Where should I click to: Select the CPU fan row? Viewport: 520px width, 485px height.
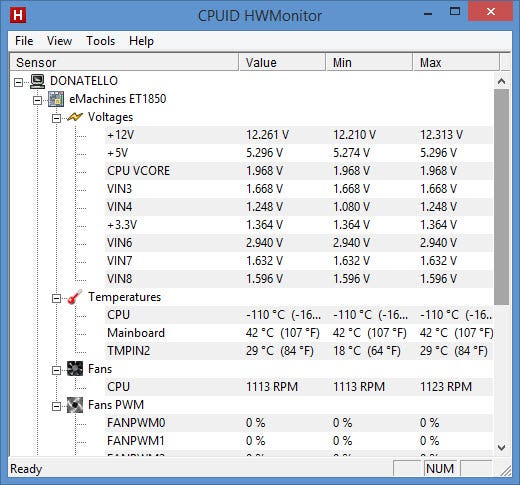[x=299, y=387]
